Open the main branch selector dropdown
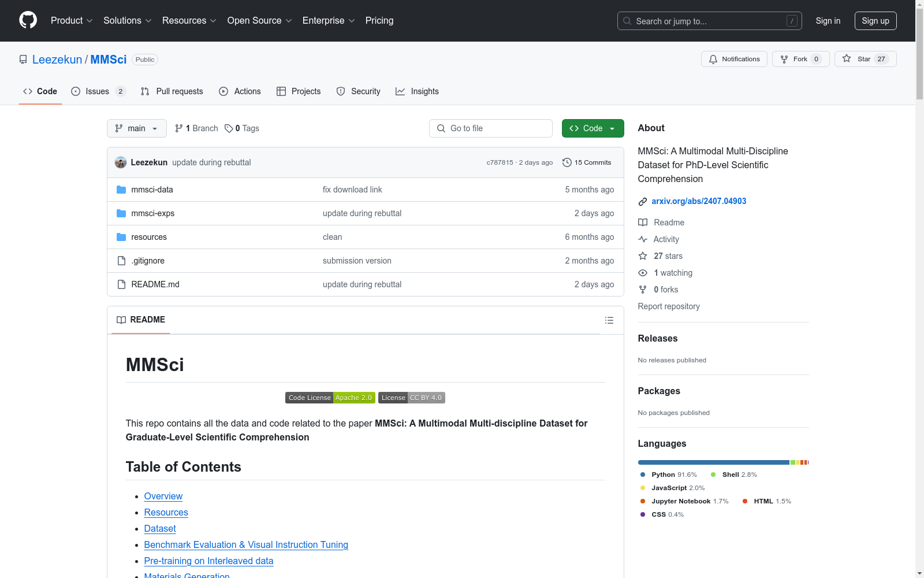The width and height of the screenshot is (924, 578). click(137, 128)
